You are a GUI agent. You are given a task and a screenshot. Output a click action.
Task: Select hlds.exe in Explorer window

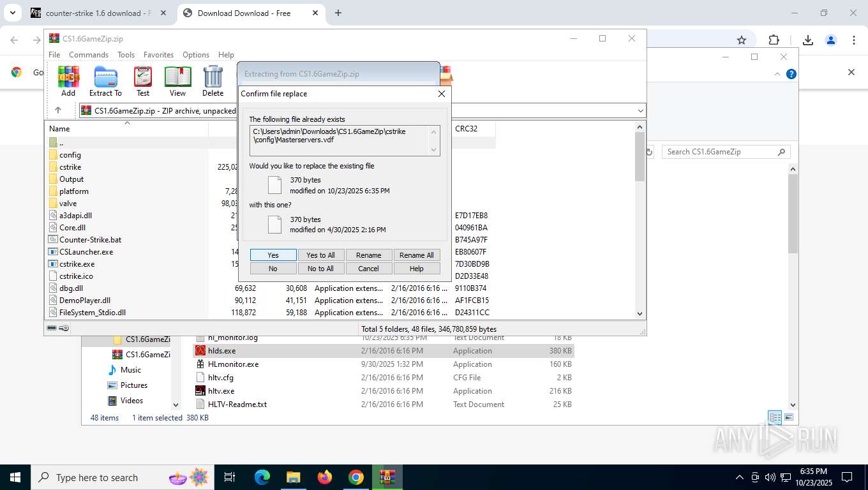[x=384, y=351]
